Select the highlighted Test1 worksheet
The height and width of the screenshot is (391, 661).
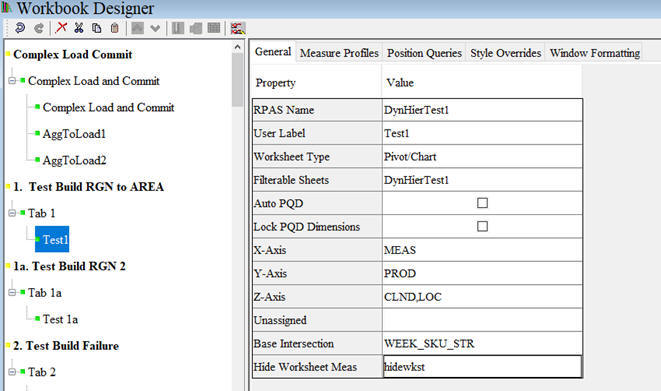click(x=52, y=239)
